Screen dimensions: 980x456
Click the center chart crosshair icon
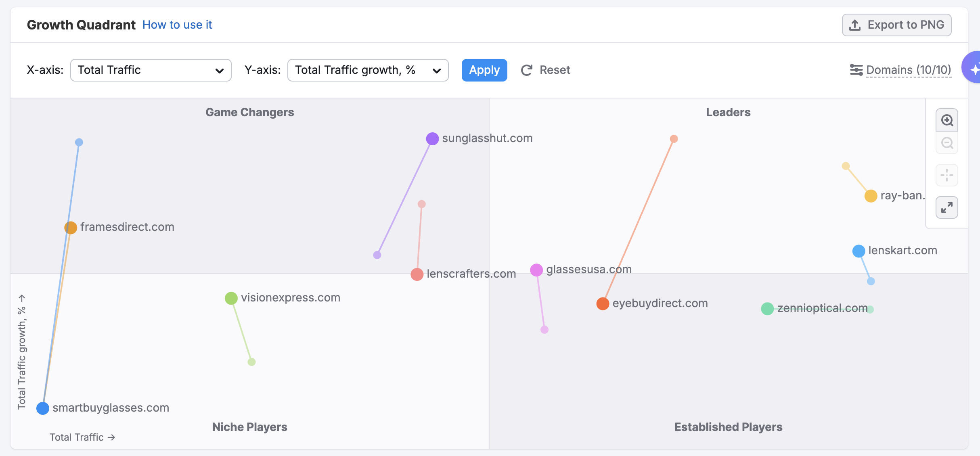(x=947, y=175)
